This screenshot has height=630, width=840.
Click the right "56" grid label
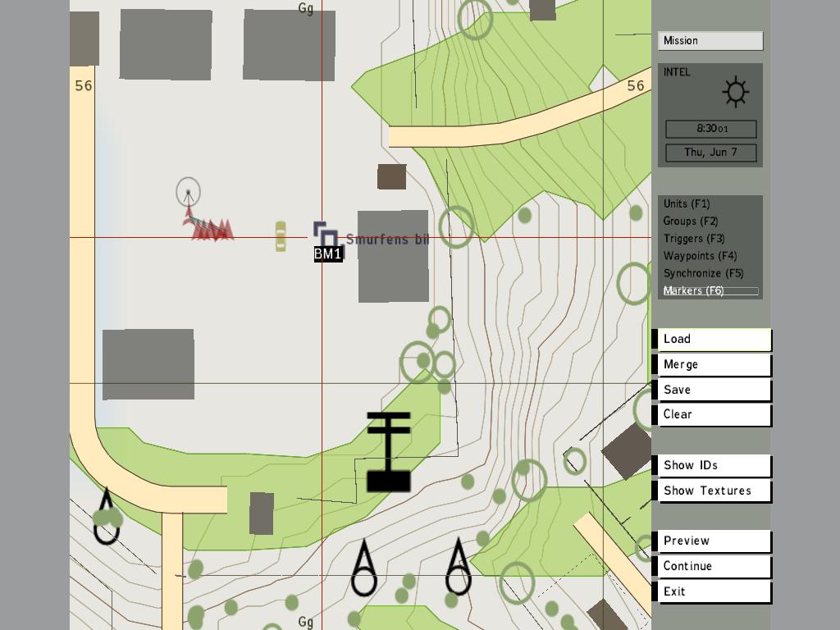tap(636, 85)
